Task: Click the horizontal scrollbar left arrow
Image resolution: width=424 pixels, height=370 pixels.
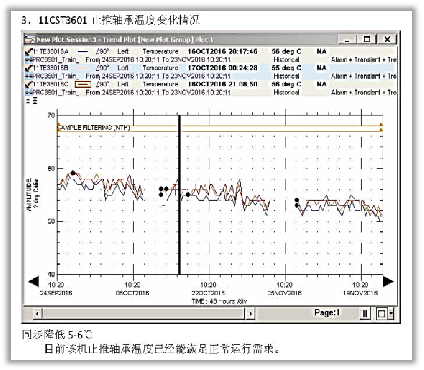Action: (37, 313)
